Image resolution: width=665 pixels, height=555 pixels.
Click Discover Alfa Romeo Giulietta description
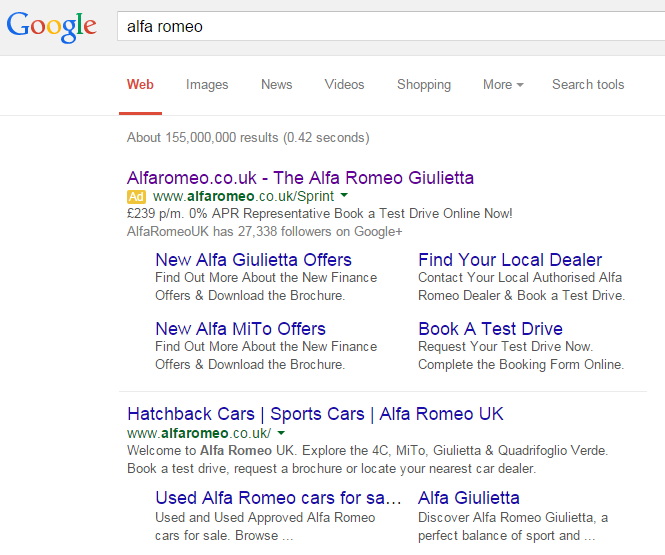[x=513, y=526]
